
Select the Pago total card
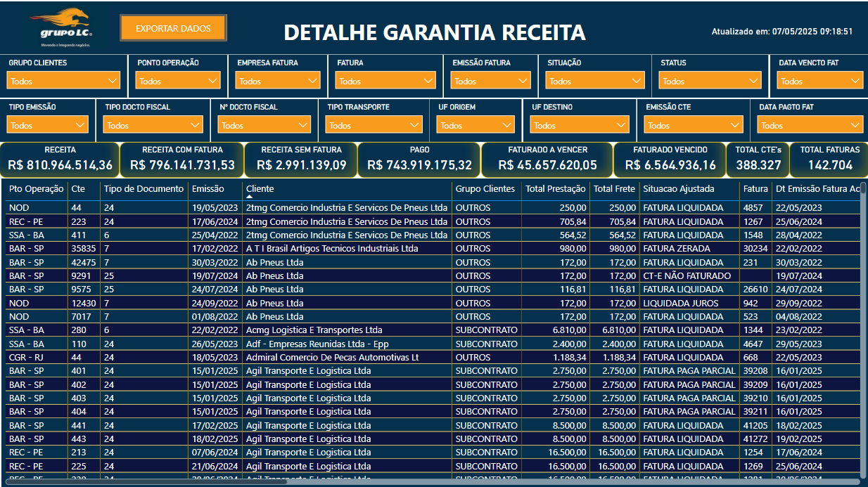[419, 160]
